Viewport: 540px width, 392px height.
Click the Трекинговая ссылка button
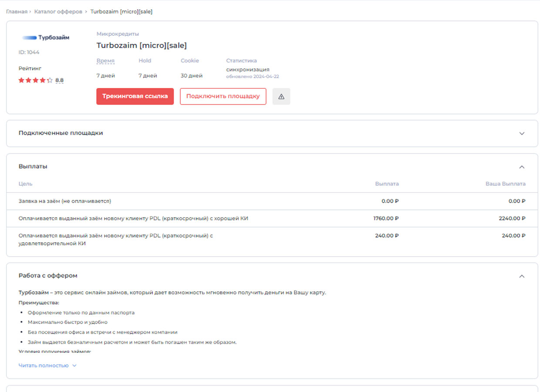pos(135,96)
